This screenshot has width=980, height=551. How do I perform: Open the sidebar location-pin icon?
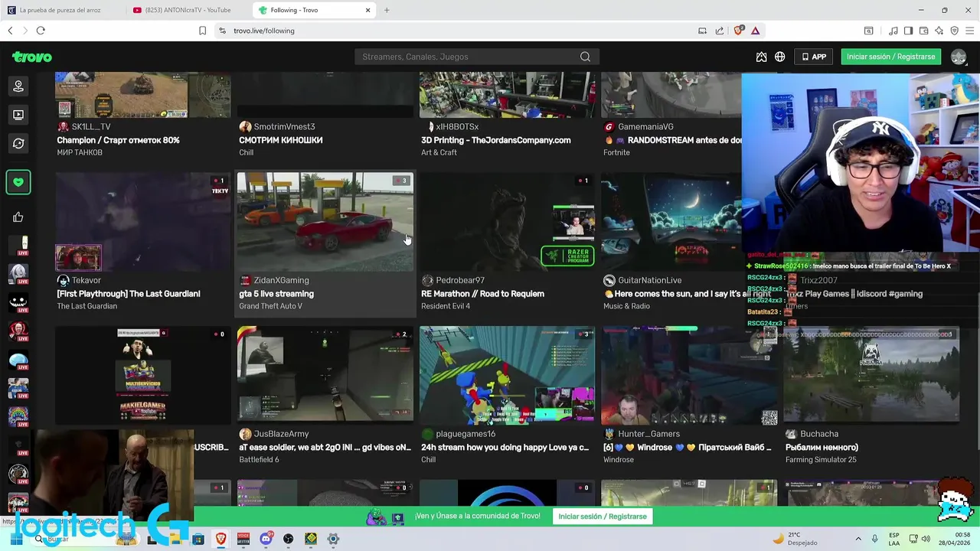(18, 86)
